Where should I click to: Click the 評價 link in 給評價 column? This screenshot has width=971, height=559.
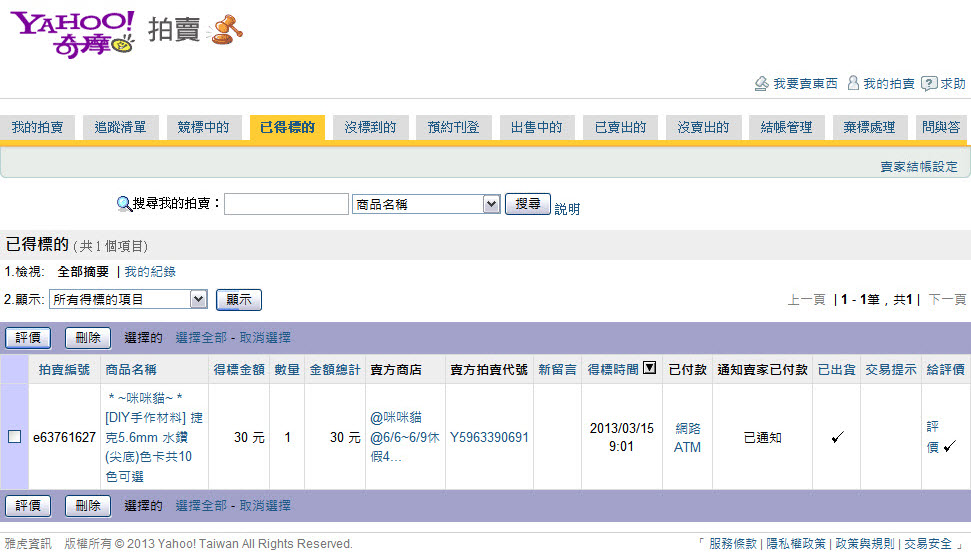click(933, 436)
